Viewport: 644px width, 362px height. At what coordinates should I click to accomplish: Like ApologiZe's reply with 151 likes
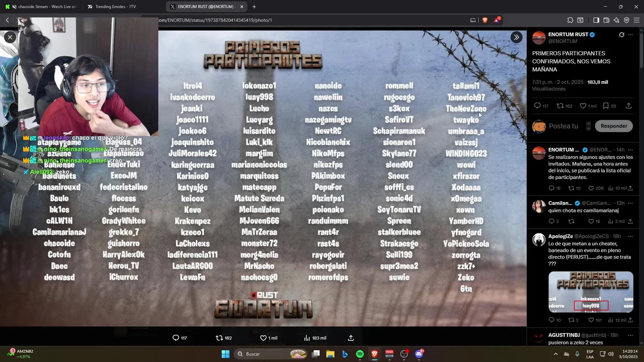click(595, 320)
